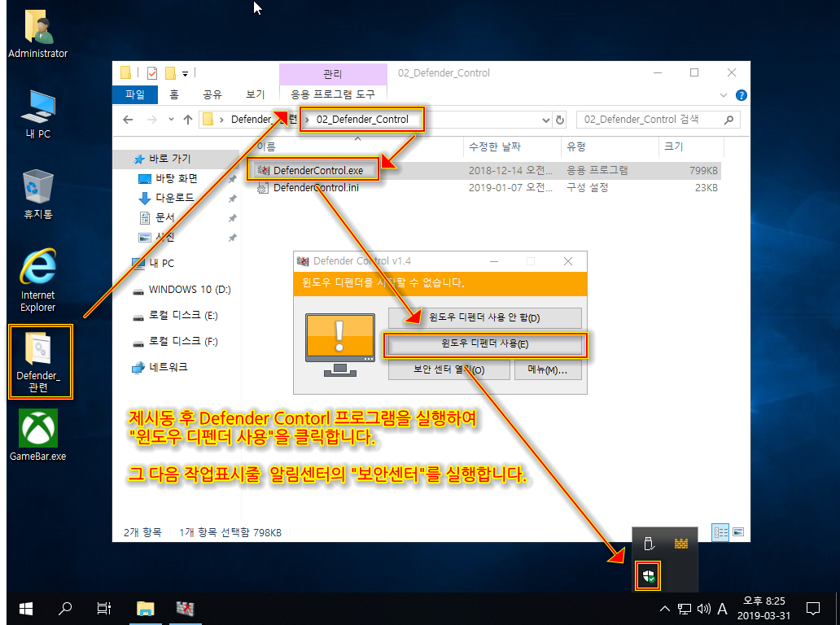Viewport: 840px width, 625px height.
Task: Open the 휴지통 recycle bin icon
Action: click(x=38, y=194)
